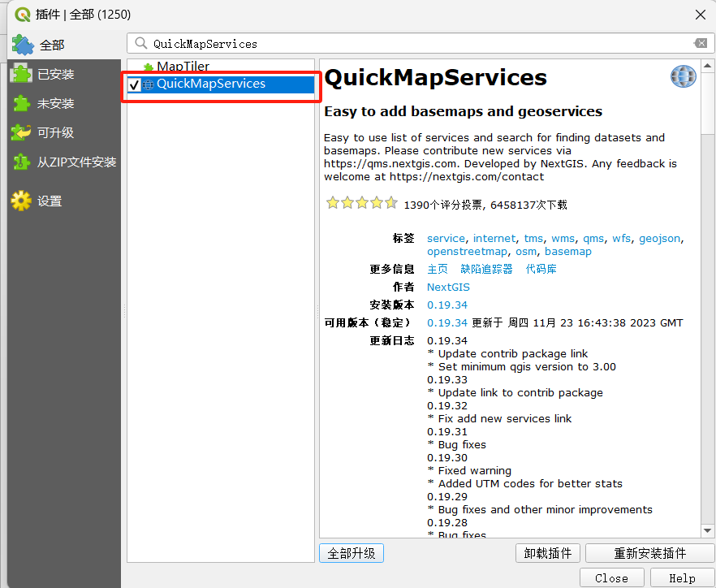Viewport: 716px width, 588px height.
Task: Open the 设置 (Settings) tab
Action: pyautogui.click(x=64, y=201)
